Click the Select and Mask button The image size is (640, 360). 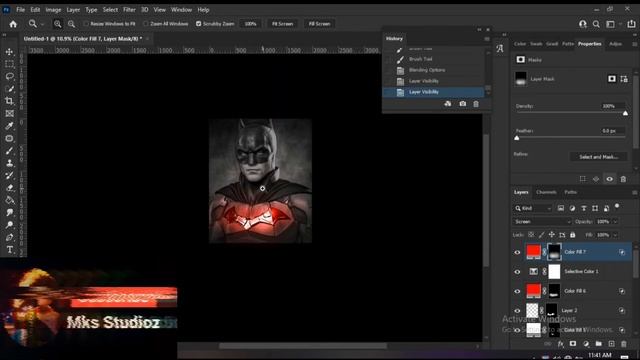[x=598, y=157]
